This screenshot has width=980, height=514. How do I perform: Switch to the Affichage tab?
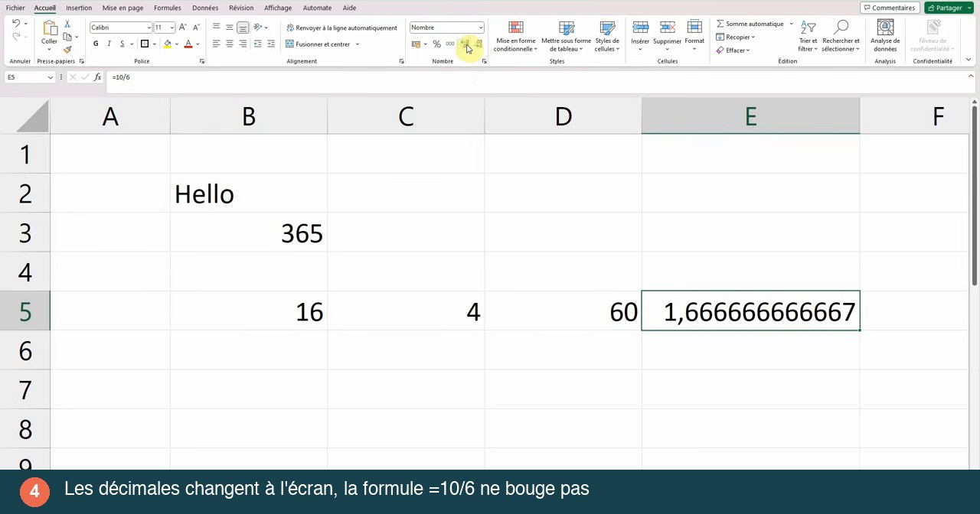tap(278, 8)
